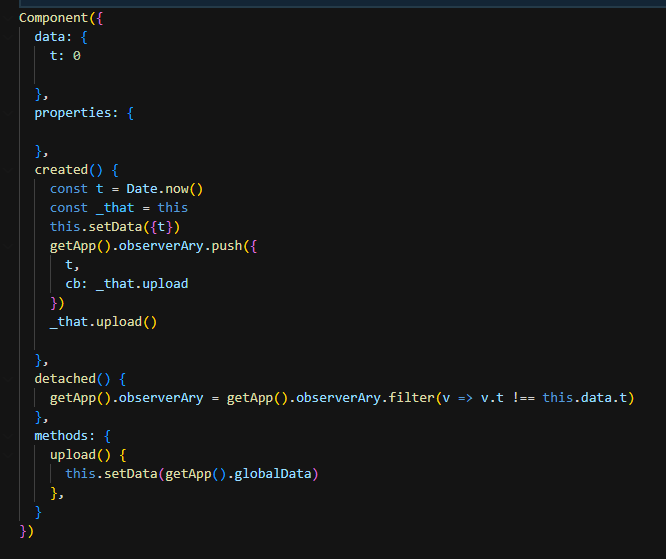The width and height of the screenshot is (666, 559).
Task: Place cursor on the data property key
Action: (x=50, y=36)
